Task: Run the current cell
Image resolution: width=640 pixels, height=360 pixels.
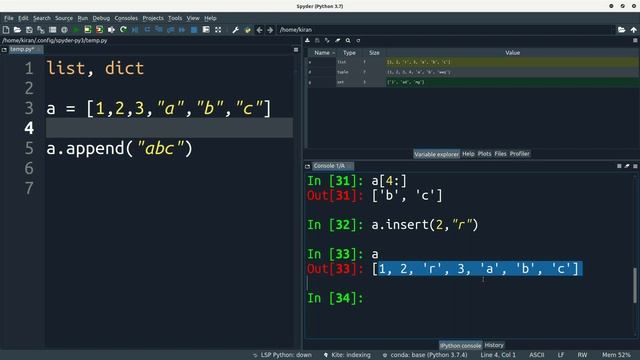Action: point(88,30)
